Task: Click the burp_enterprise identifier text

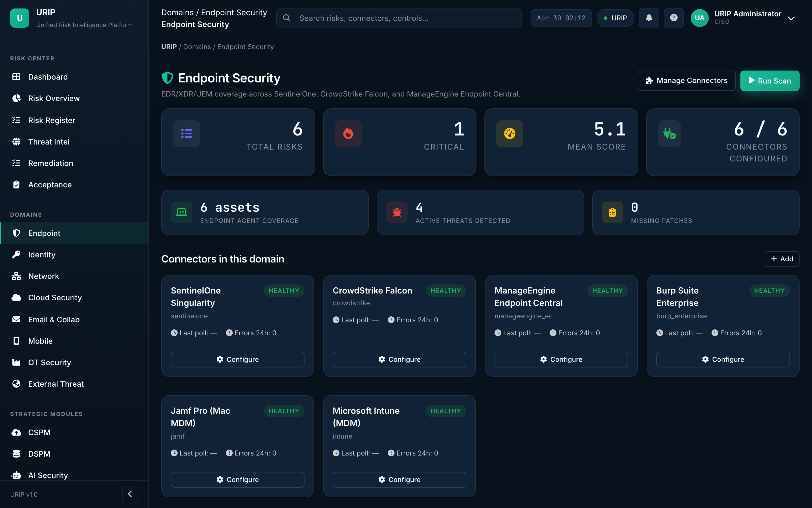Action: (x=681, y=316)
